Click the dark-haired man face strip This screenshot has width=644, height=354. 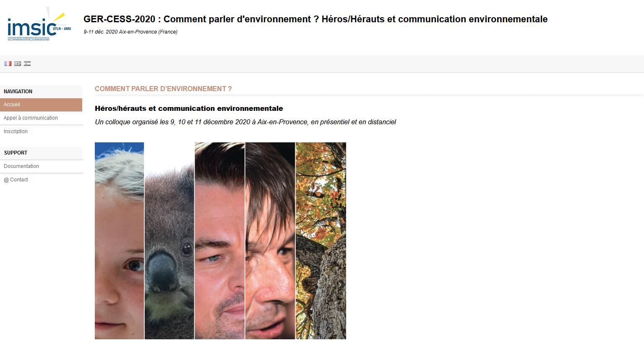(270, 241)
